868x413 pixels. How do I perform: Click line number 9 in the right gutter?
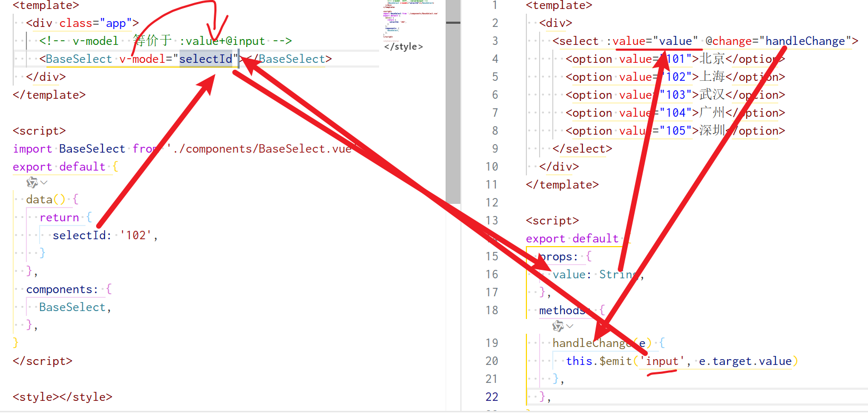[495, 148]
